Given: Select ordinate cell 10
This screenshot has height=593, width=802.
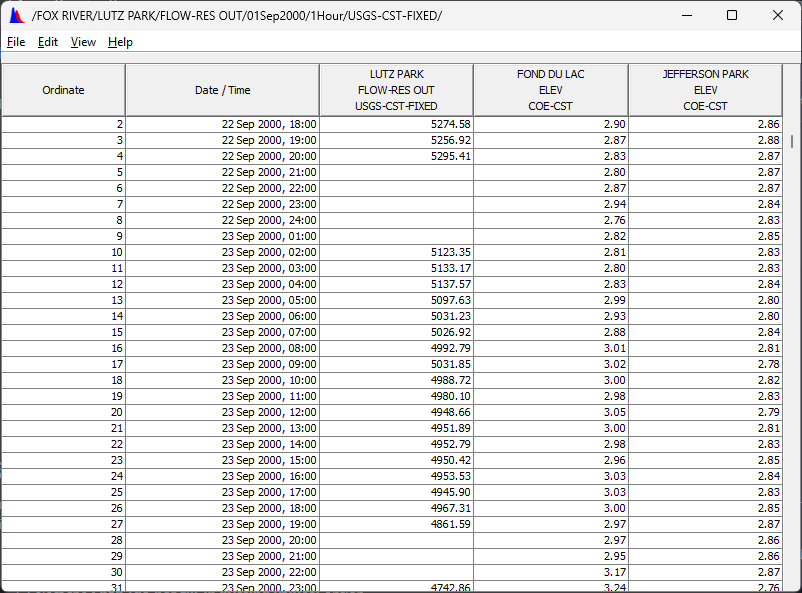Looking at the screenshot, I should 63,252.
